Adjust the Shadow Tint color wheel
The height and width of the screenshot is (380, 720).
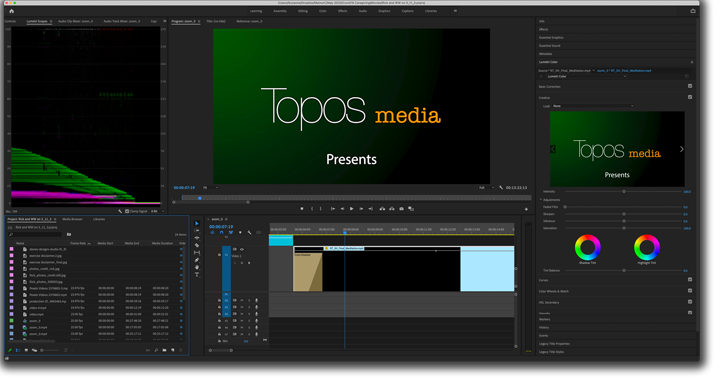(x=588, y=247)
